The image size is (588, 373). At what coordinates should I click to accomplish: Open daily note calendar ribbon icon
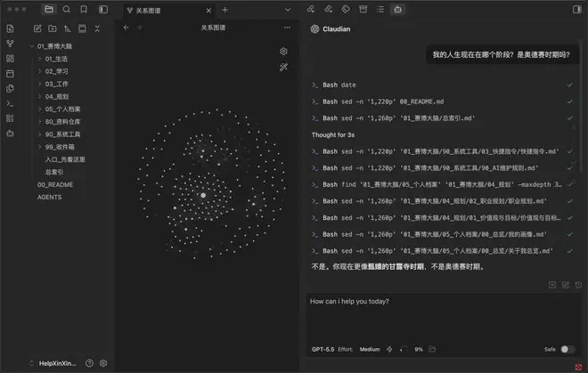click(10, 74)
